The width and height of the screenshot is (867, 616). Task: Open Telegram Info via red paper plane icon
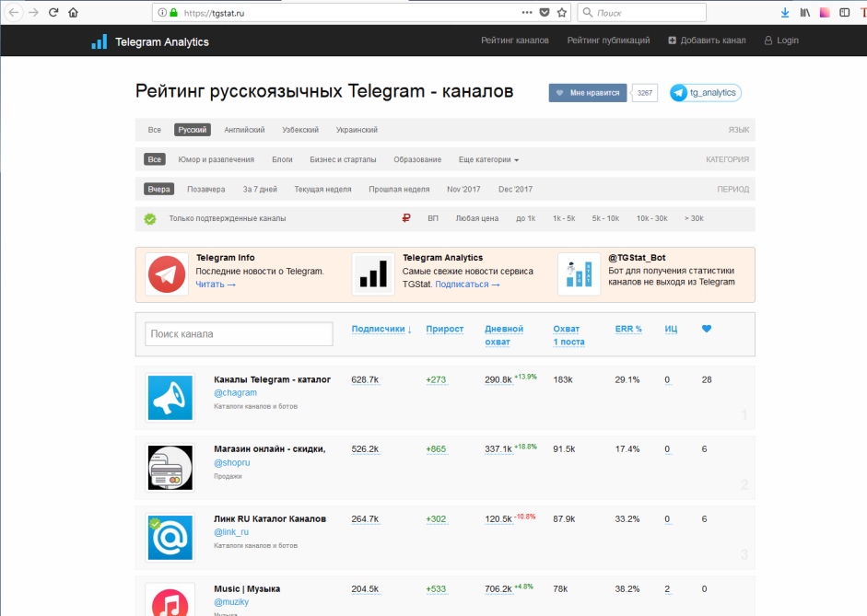[166, 273]
